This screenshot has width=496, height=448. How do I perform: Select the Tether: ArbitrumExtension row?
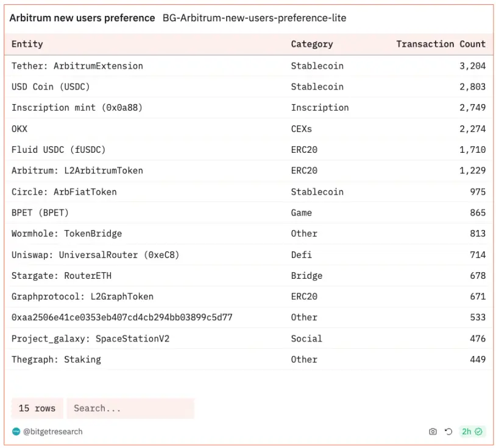pyautogui.click(x=77, y=66)
